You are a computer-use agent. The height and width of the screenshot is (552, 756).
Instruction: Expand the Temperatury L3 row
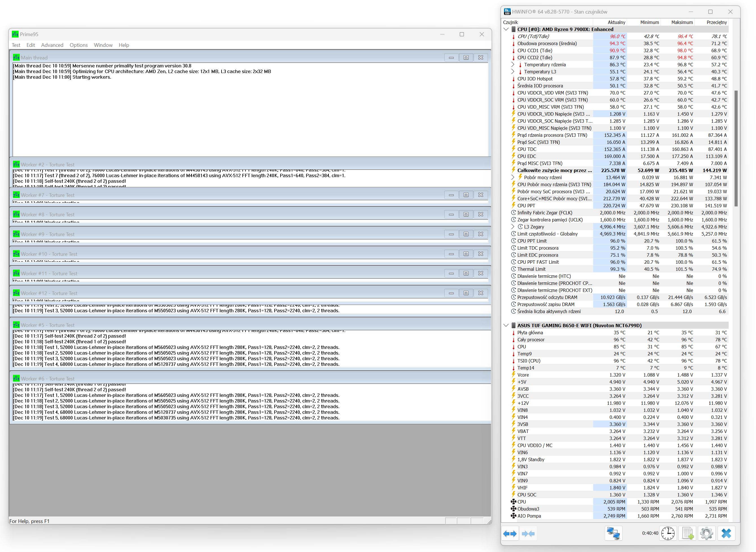coord(513,72)
